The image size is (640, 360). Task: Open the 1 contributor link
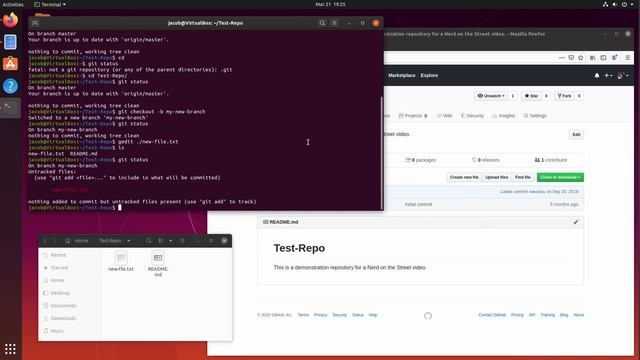coord(551,160)
